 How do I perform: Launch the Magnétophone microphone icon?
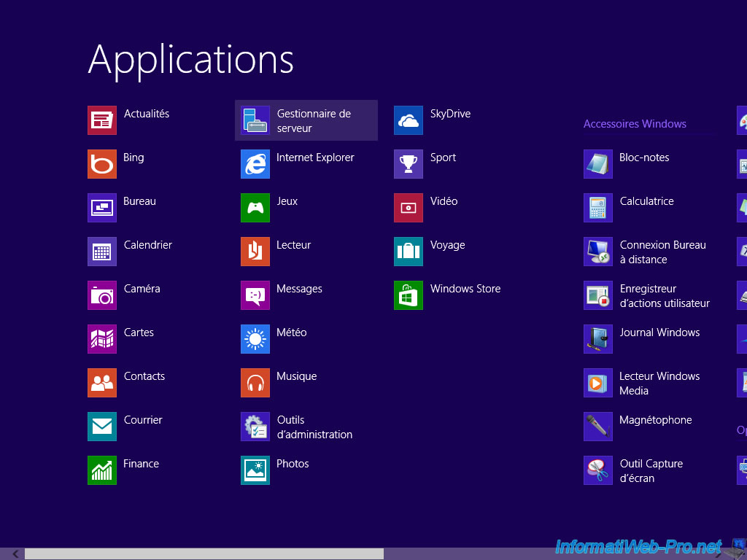598,427
